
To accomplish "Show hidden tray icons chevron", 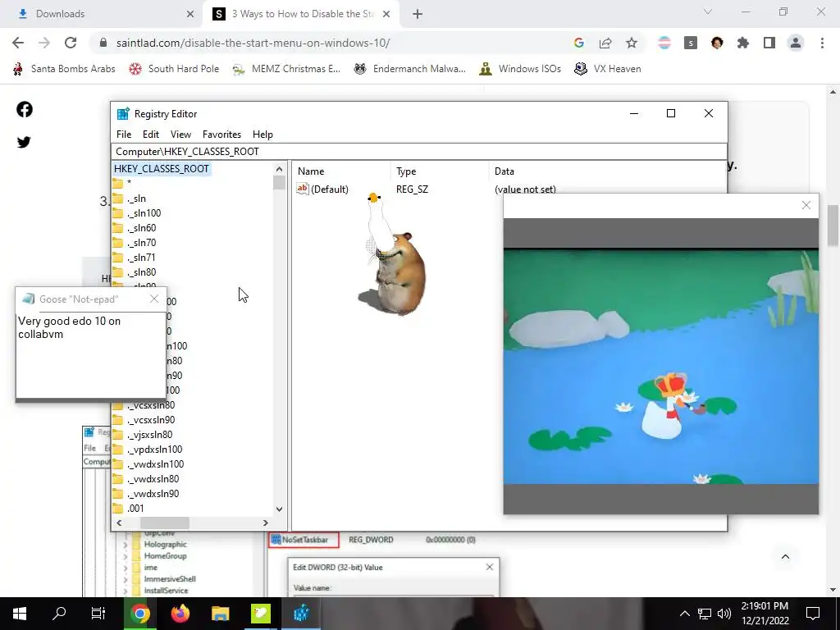I will click(685, 614).
